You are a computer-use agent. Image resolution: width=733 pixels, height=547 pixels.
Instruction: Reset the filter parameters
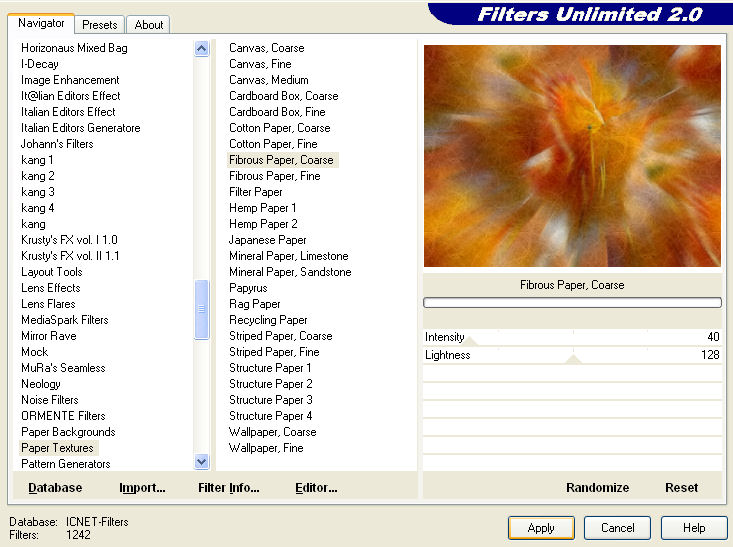tap(681, 488)
